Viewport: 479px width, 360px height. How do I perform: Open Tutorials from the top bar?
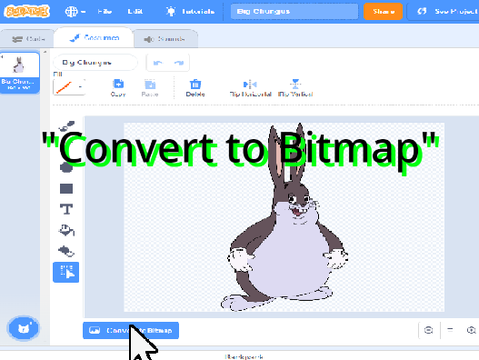(x=190, y=11)
